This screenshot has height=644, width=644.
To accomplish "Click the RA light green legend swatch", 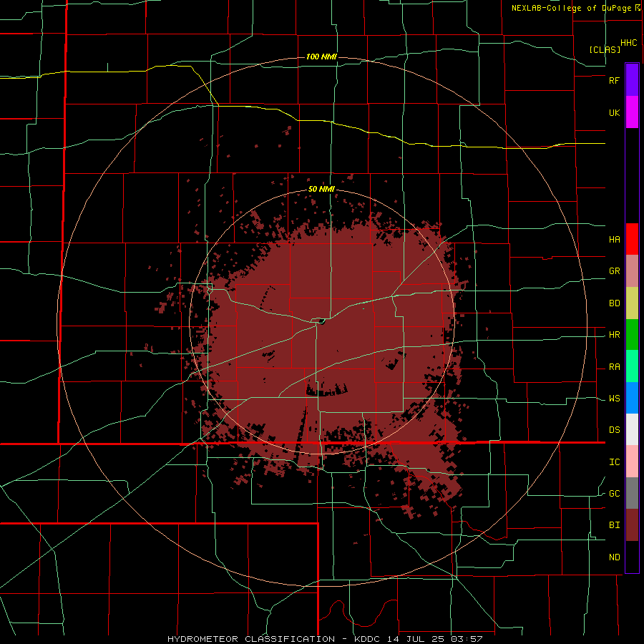I will (x=632, y=366).
